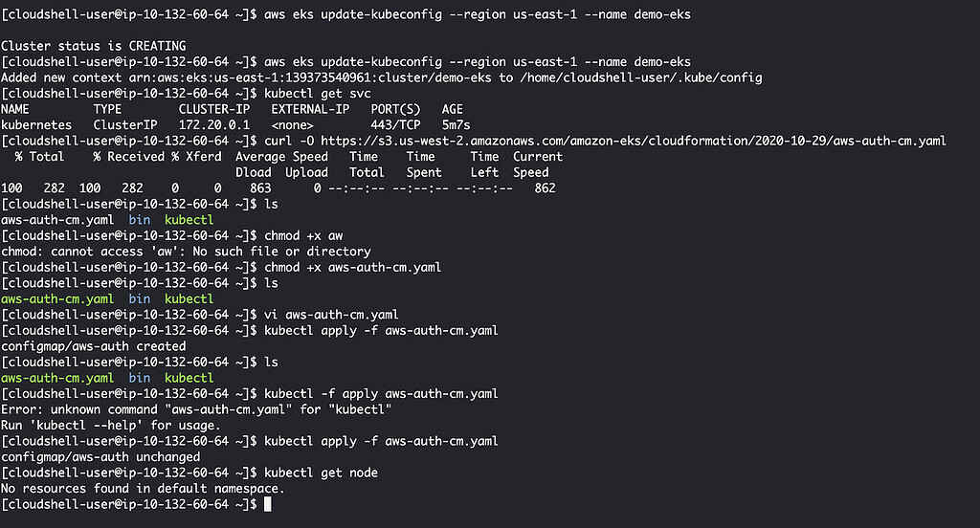Click the 'configmap/aws-auth unchanged' output line
Screen dimensions: 980x528
coord(101,457)
